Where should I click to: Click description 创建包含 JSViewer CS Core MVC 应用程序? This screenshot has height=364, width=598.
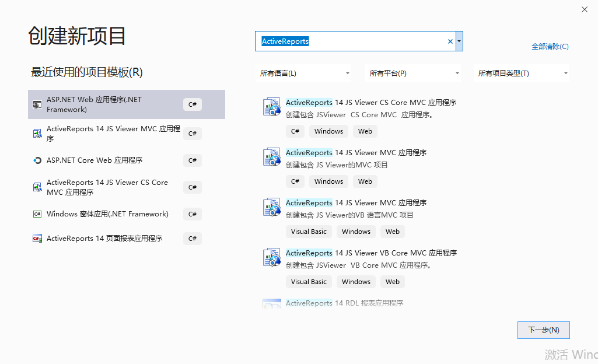coord(359,115)
